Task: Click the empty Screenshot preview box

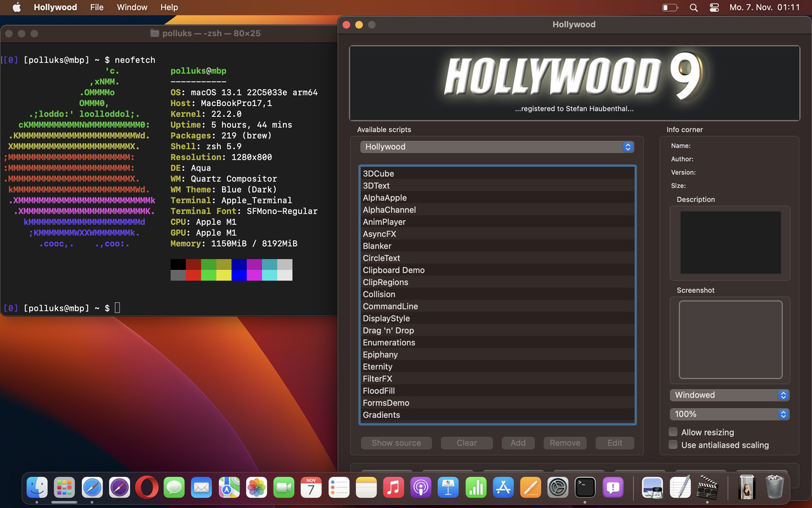Action: pos(730,340)
